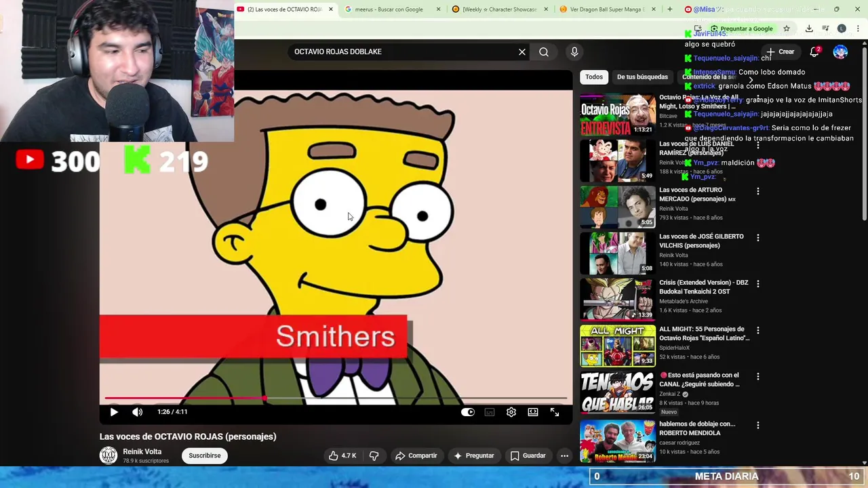Image resolution: width=868 pixels, height=488 pixels.
Task: Dislike the video with thumbs down
Action: 374,455
